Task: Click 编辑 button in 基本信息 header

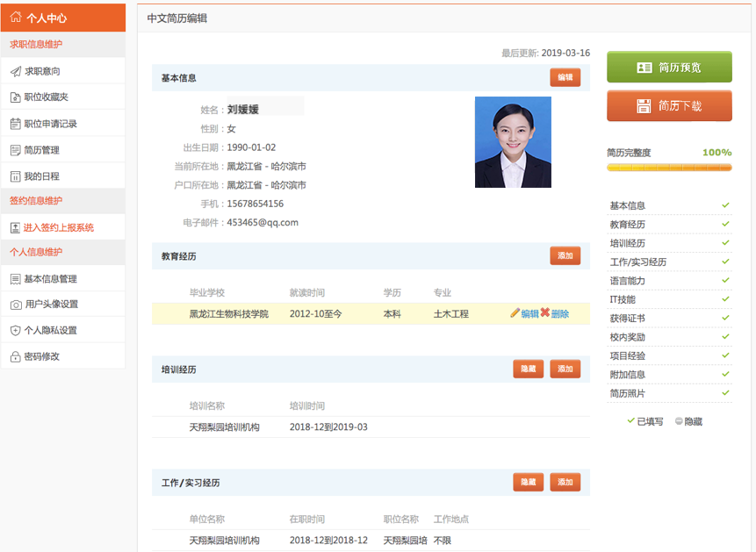Action: tap(565, 77)
